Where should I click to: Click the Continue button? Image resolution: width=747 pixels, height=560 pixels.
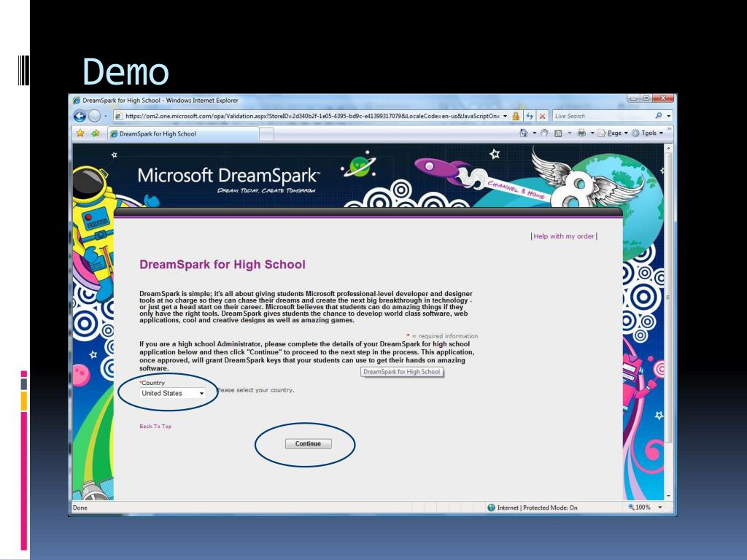(309, 444)
